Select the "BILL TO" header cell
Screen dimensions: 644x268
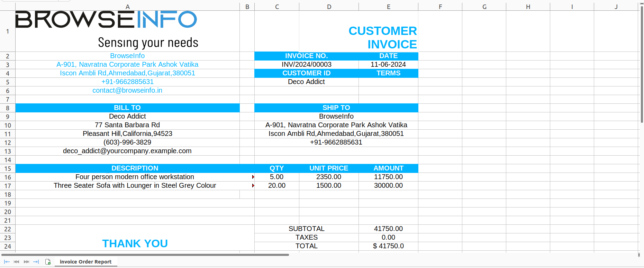coord(127,108)
